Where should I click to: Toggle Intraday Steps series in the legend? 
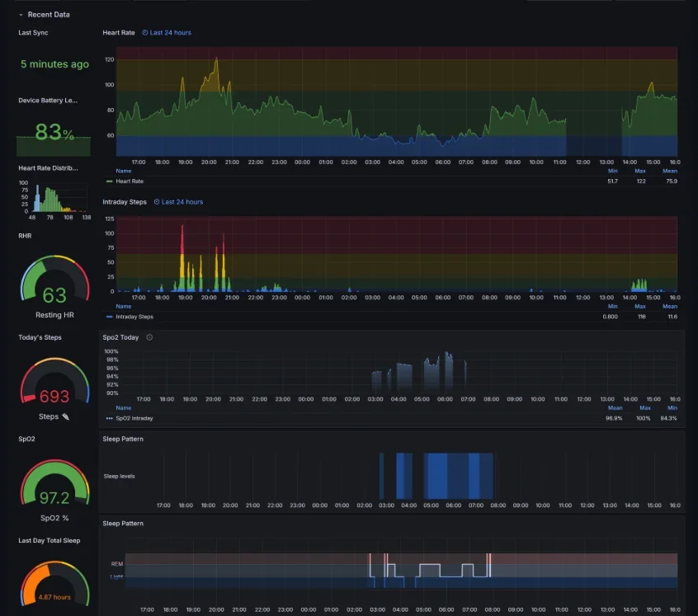[x=134, y=317]
